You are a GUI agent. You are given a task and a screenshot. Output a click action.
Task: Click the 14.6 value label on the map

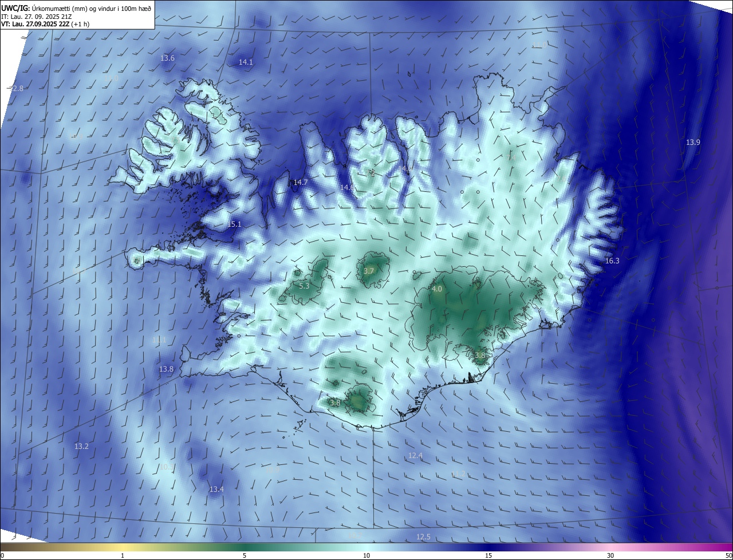pyautogui.click(x=347, y=187)
